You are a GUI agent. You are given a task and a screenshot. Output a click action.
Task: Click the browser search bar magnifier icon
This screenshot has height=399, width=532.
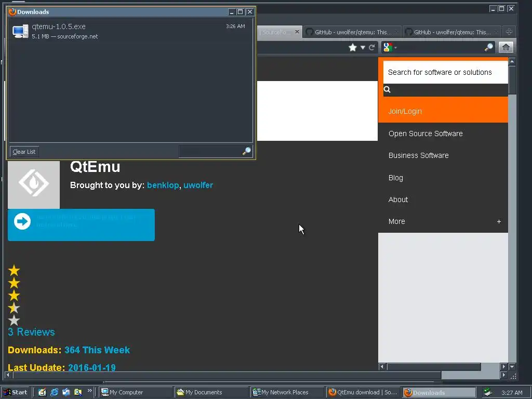tap(488, 47)
